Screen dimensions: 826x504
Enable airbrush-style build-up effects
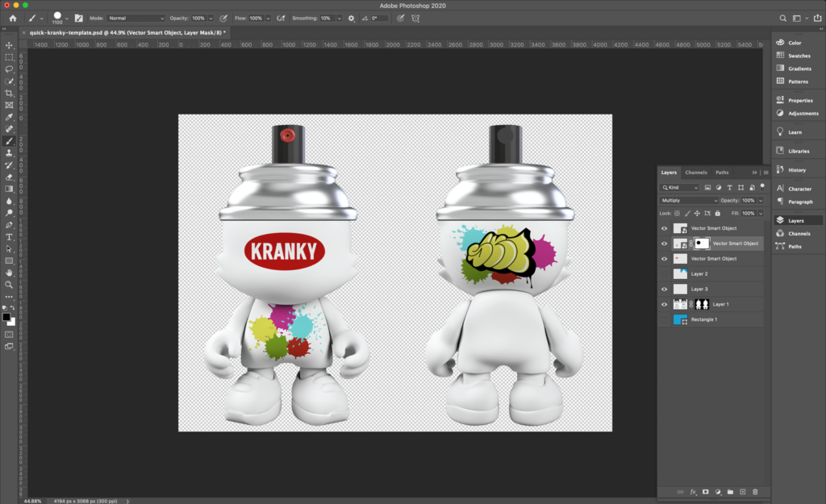pos(281,18)
